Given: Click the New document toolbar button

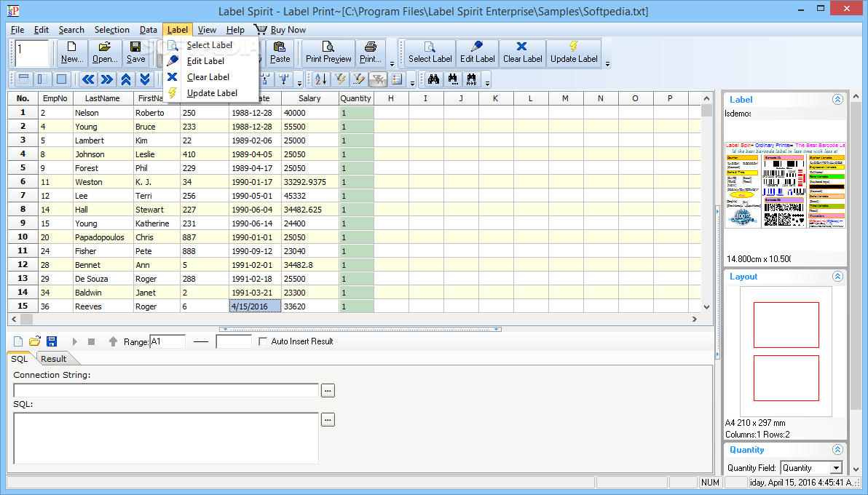Looking at the screenshot, I should (72, 52).
